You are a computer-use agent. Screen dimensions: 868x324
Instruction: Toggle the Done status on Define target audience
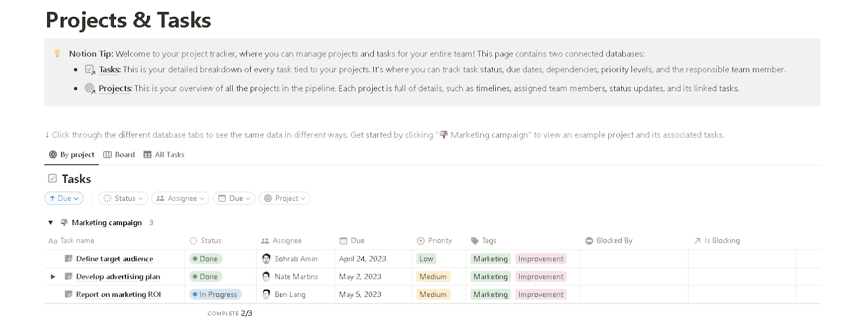point(206,259)
